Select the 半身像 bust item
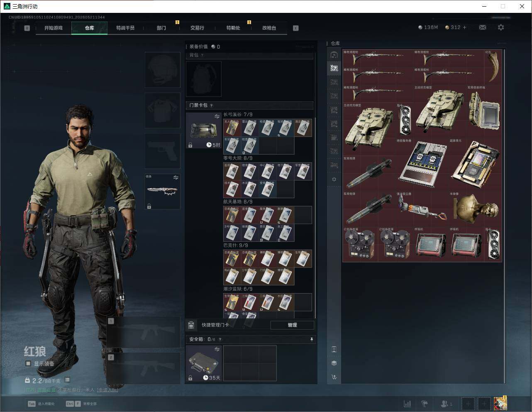Viewport: 532px width, 412px height. click(x=476, y=208)
